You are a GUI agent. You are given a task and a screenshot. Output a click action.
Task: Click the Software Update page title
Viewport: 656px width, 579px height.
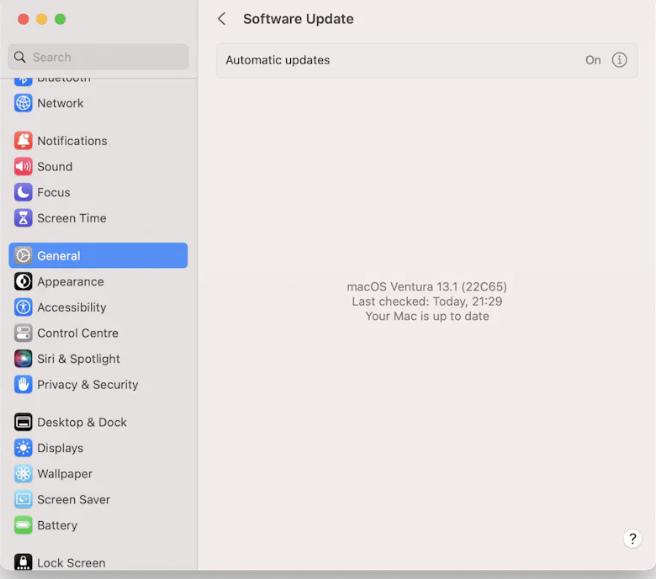[298, 19]
